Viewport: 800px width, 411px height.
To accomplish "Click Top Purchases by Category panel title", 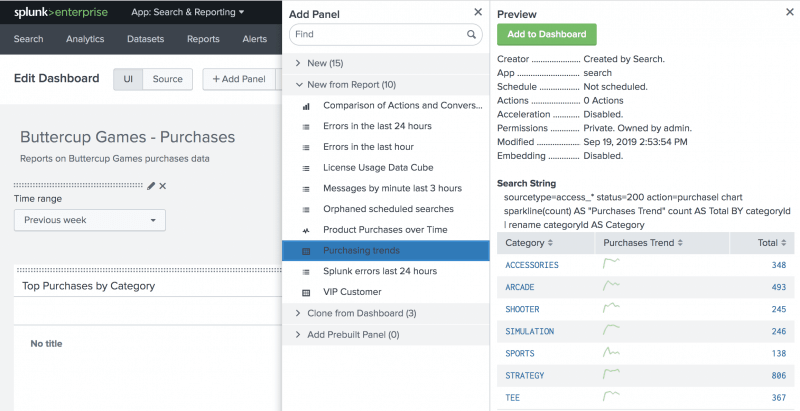I will (x=88, y=286).
